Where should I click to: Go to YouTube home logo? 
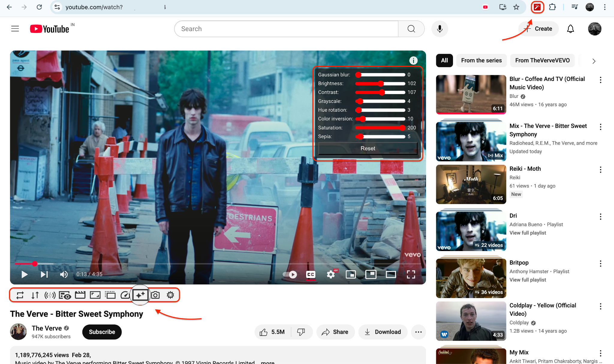tap(50, 29)
